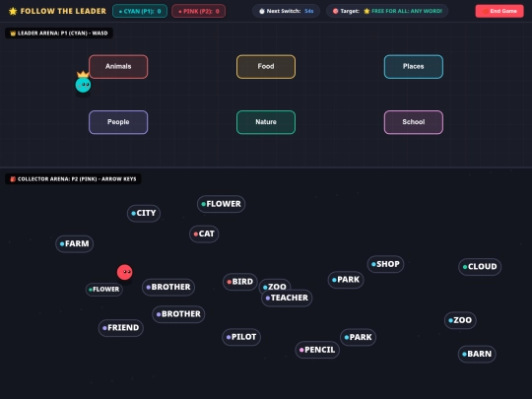532x399 pixels.
Task: Click the Cyan (P1) score badge
Action: pyautogui.click(x=140, y=11)
